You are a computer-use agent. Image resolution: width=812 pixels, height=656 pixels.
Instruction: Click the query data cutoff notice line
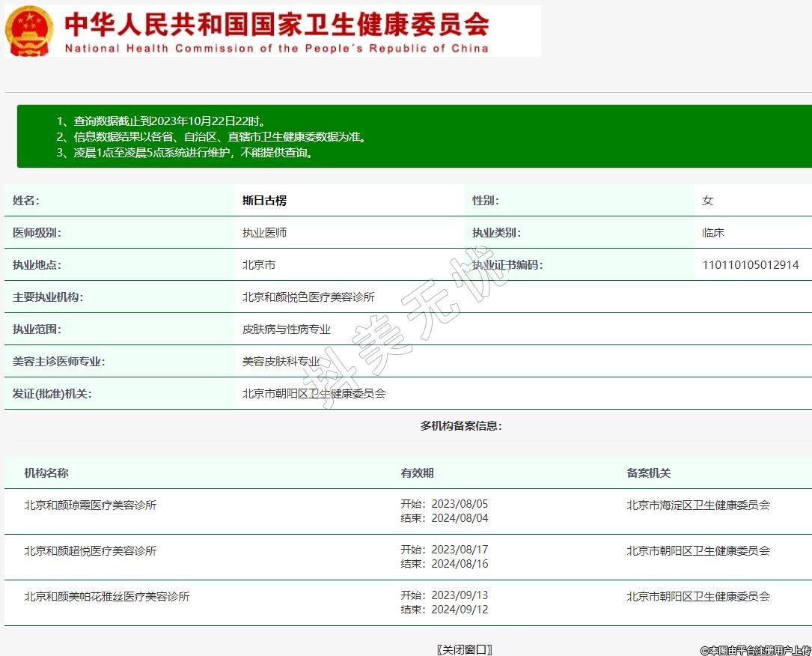coord(162,121)
